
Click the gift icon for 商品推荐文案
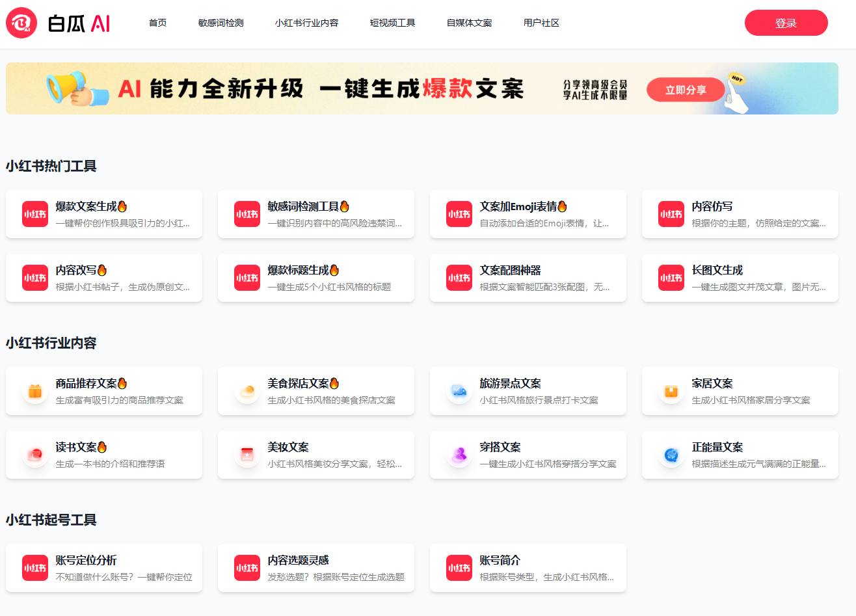[x=35, y=391]
